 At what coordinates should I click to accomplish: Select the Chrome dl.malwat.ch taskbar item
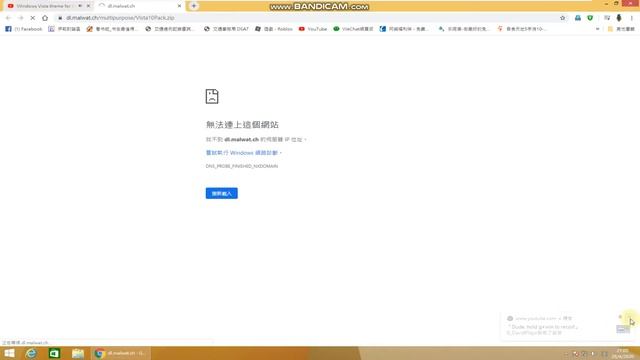pyautogui.click(x=120, y=353)
